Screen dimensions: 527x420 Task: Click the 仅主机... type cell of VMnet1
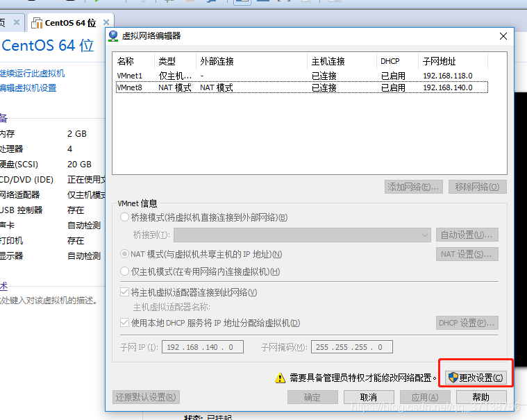pos(175,76)
